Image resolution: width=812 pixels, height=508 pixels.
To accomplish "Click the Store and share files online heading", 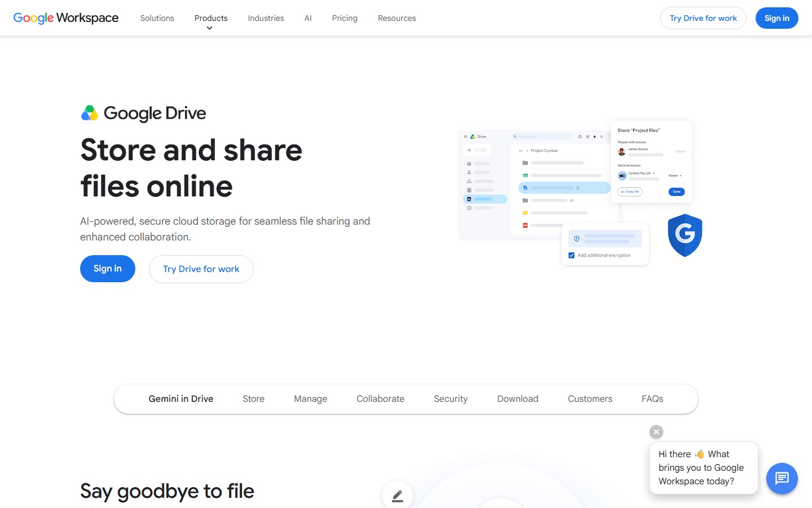I will (x=192, y=168).
